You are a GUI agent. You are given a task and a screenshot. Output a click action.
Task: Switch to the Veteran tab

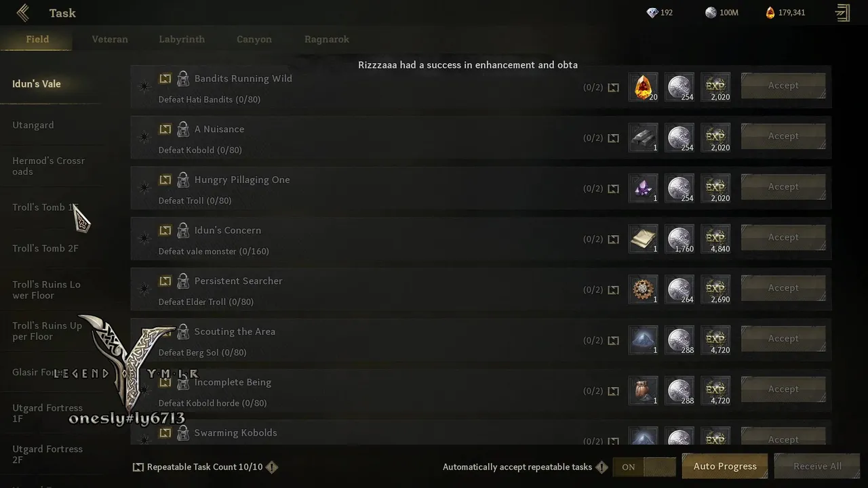[x=110, y=39]
